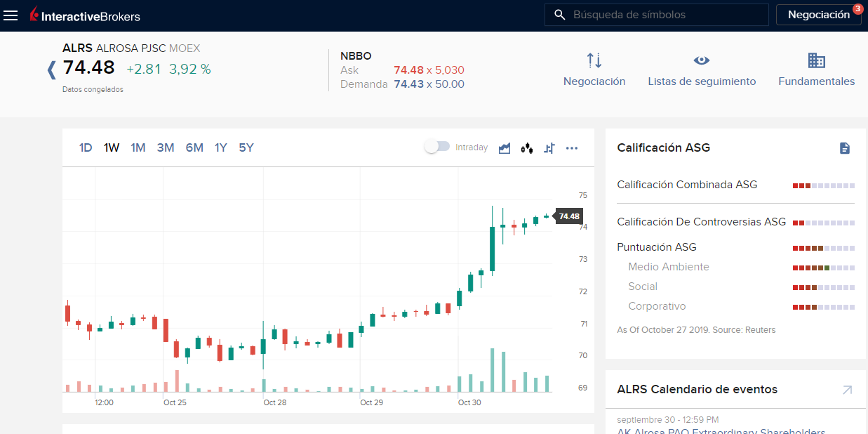The image size is (868, 434).
Task: Select the 1W chart range
Action: pyautogui.click(x=112, y=147)
